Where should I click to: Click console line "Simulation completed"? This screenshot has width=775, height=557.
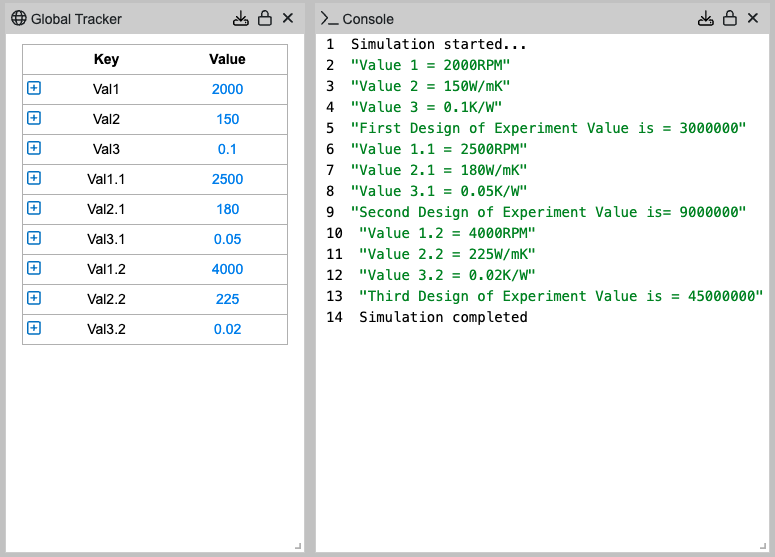pyautogui.click(x=443, y=317)
